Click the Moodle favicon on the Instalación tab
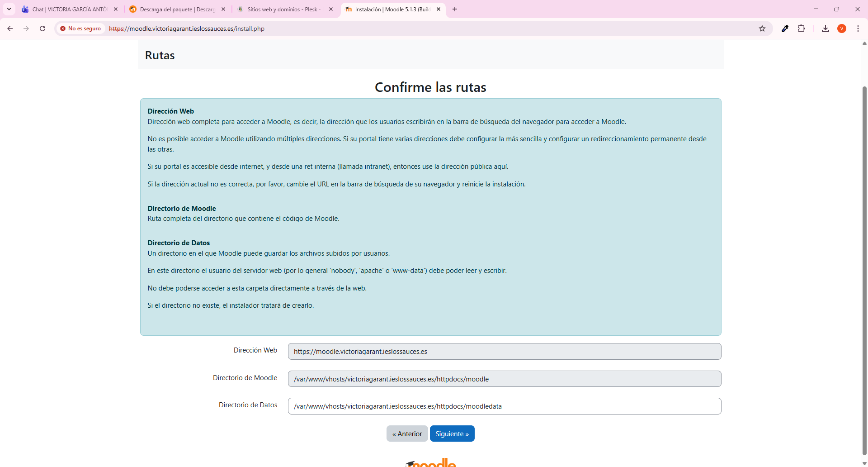This screenshot has height=467, width=868. tap(349, 9)
